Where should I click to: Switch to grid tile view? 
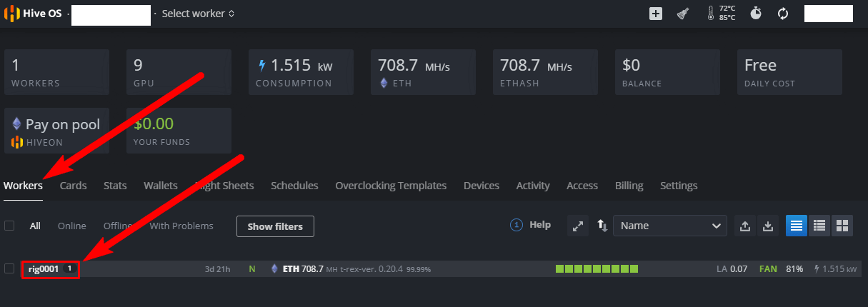[842, 226]
